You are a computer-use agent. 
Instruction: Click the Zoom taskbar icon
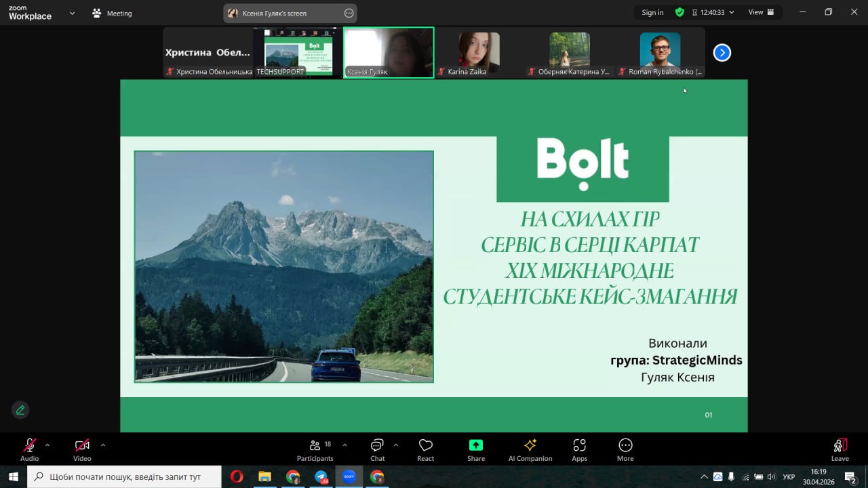[x=349, y=476]
